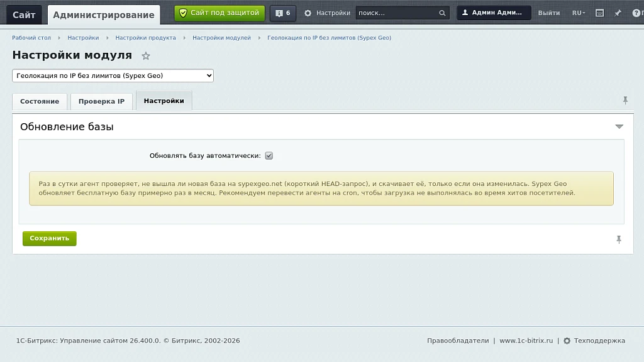This screenshot has width=644, height=362.
Task: Open Настройки модулей breadcrumb
Action: click(221, 38)
